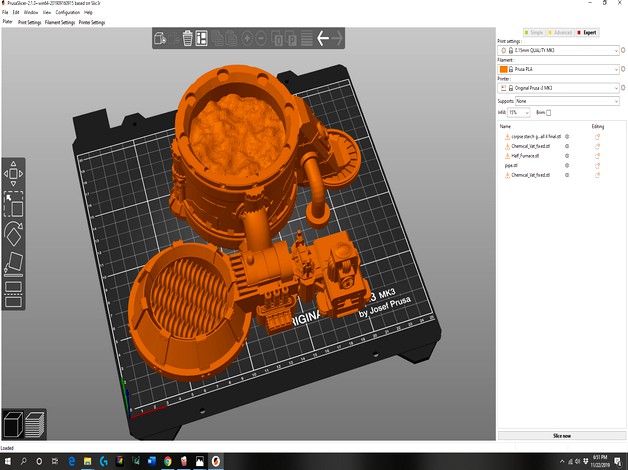Switch to Expert mode
The image size is (628, 470).
click(587, 32)
